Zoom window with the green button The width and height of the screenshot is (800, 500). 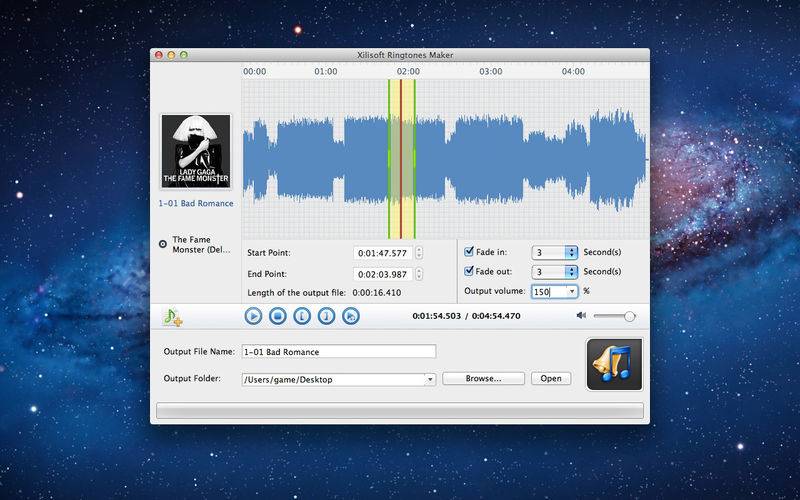184,55
